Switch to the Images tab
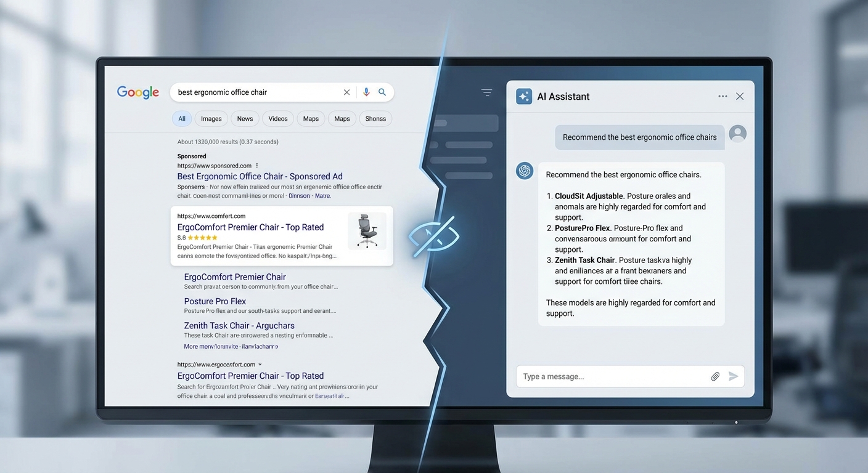Viewport: 868px width, 473px height. pos(211,118)
